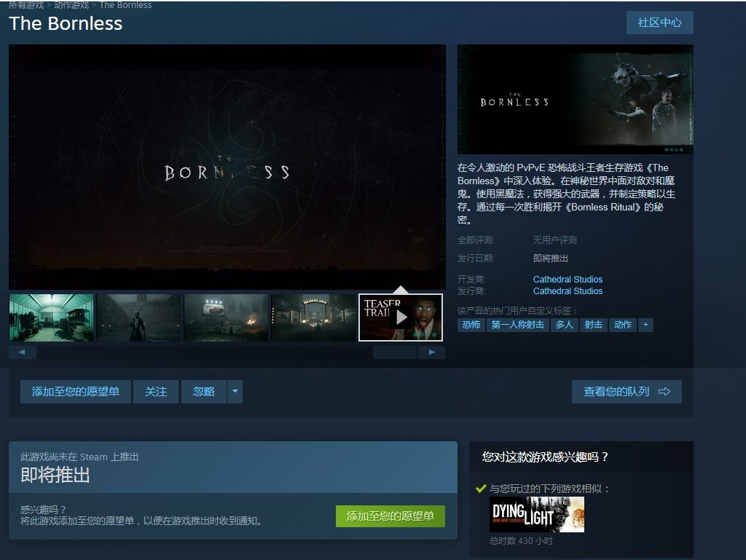Expand the 忽略 options dropdown arrow

pyautogui.click(x=235, y=392)
